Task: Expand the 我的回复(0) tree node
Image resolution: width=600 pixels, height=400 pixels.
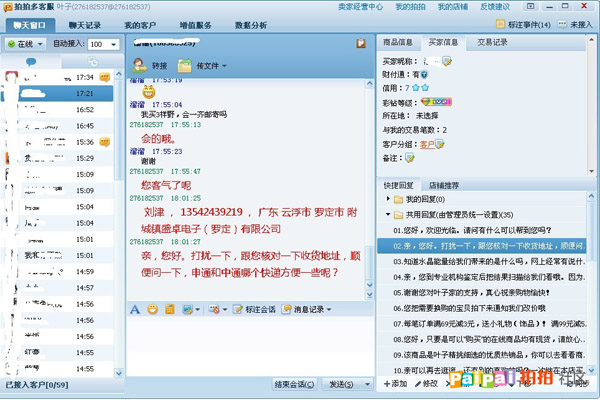Action: 388,199
